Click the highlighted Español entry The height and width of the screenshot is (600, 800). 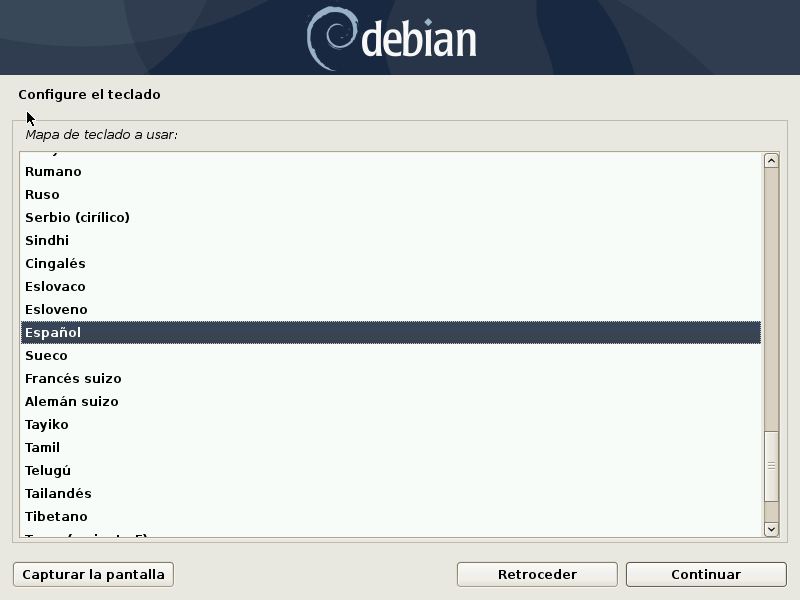54,333
